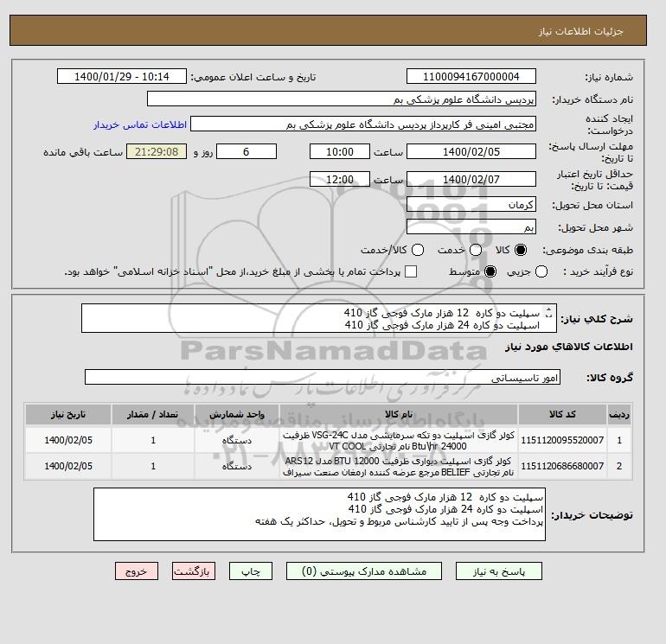Click the delivery city field بم
This screenshot has width=666, height=644.
point(471,226)
